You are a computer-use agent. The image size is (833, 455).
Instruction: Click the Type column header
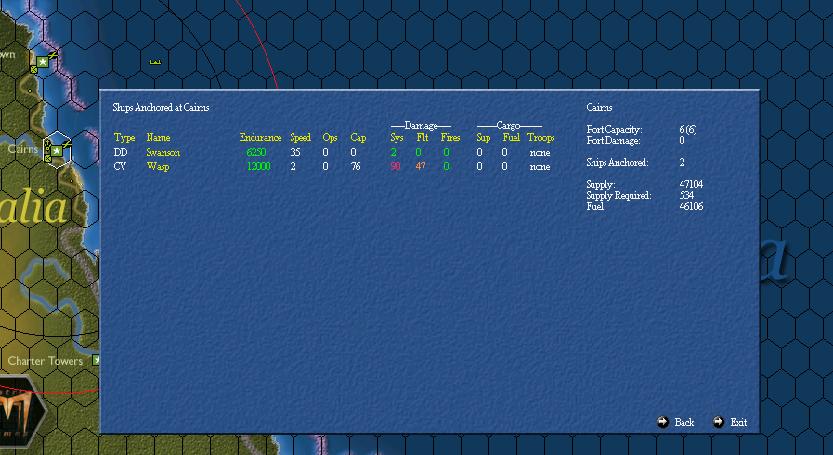point(124,138)
